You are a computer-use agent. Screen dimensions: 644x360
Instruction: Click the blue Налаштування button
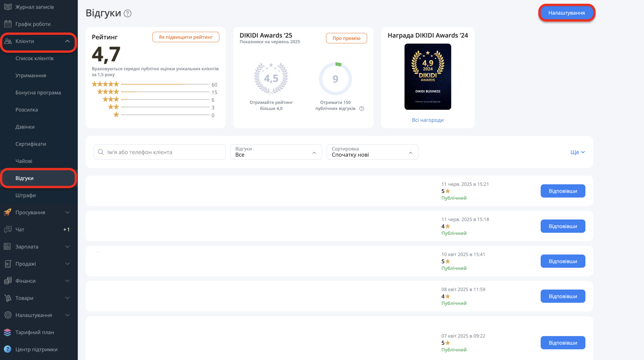click(566, 13)
